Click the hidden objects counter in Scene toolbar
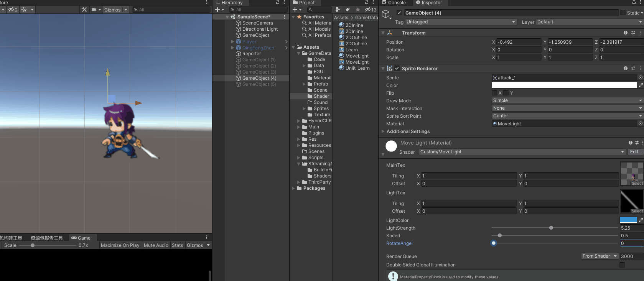The width and height of the screenshot is (644, 281). click(x=13, y=10)
